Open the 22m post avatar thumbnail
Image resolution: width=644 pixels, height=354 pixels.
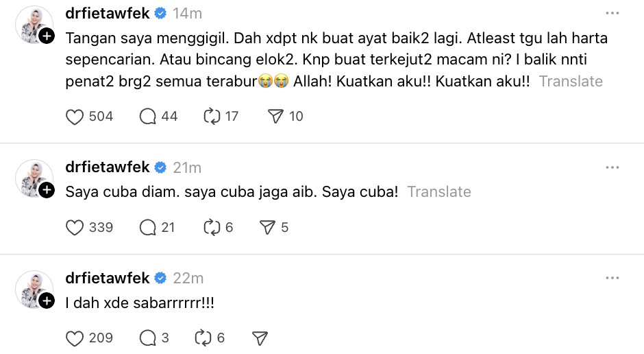click(32, 287)
